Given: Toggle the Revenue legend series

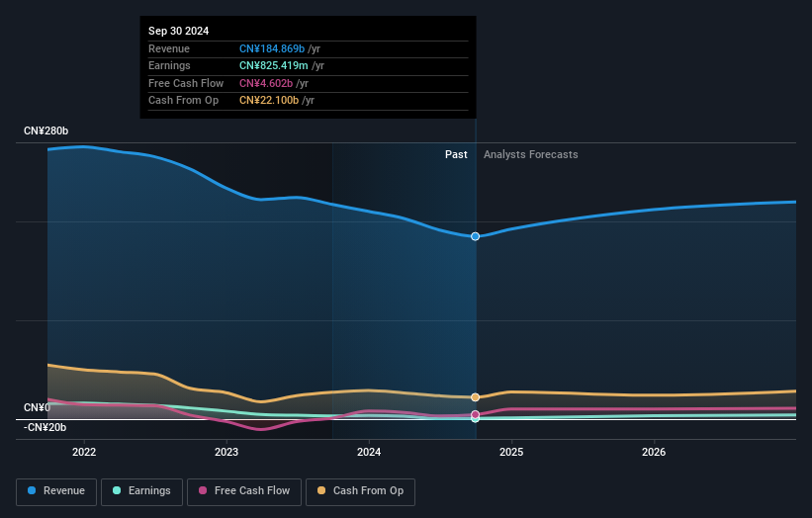Looking at the screenshot, I should [56, 491].
